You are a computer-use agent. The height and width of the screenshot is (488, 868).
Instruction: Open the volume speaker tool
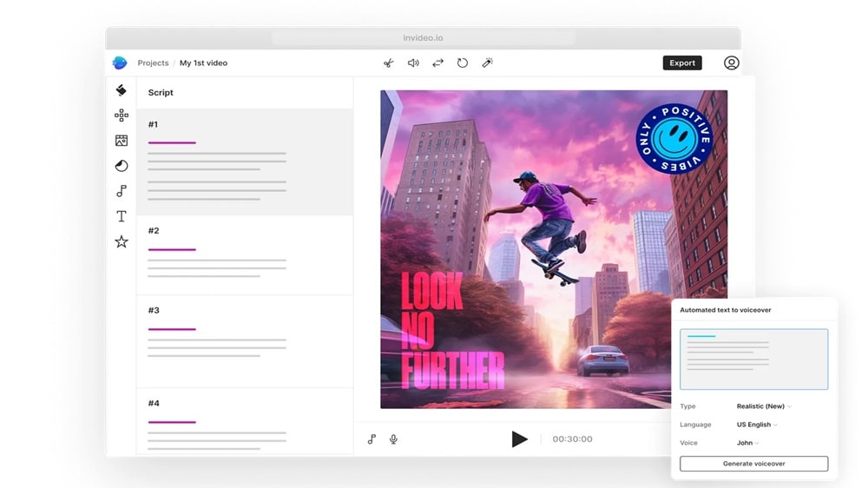(413, 63)
